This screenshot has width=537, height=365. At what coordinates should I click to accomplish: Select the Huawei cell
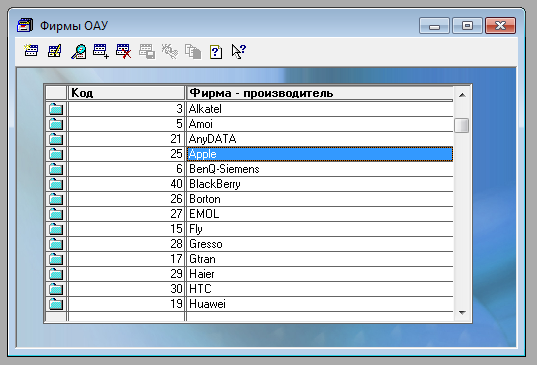[320, 304]
